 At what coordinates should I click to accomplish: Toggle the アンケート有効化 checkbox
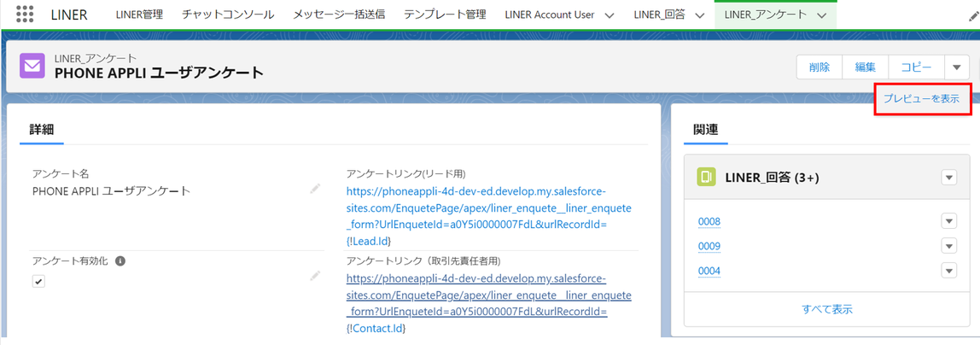(x=38, y=282)
